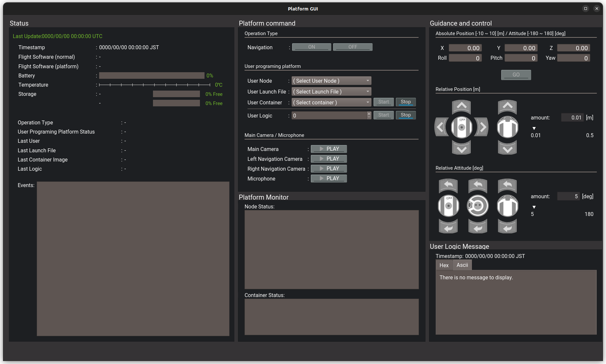Turn Navigation ON
The height and width of the screenshot is (364, 606).
click(311, 47)
